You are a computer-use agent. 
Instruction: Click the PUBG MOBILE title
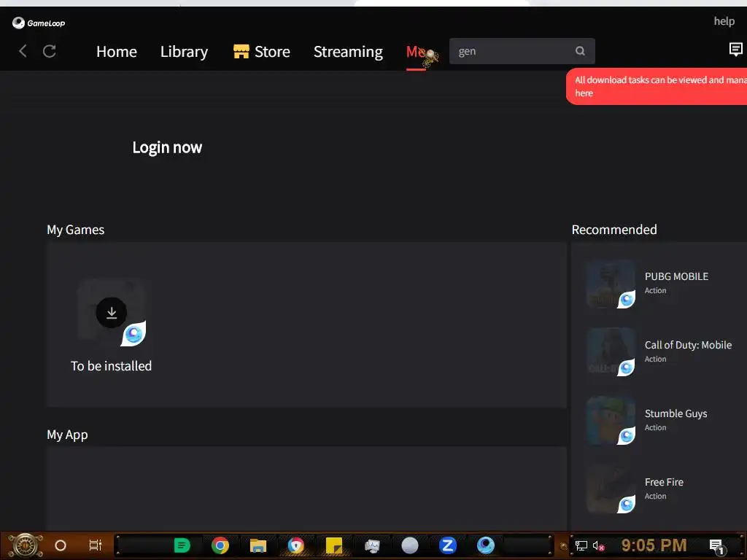(x=676, y=276)
